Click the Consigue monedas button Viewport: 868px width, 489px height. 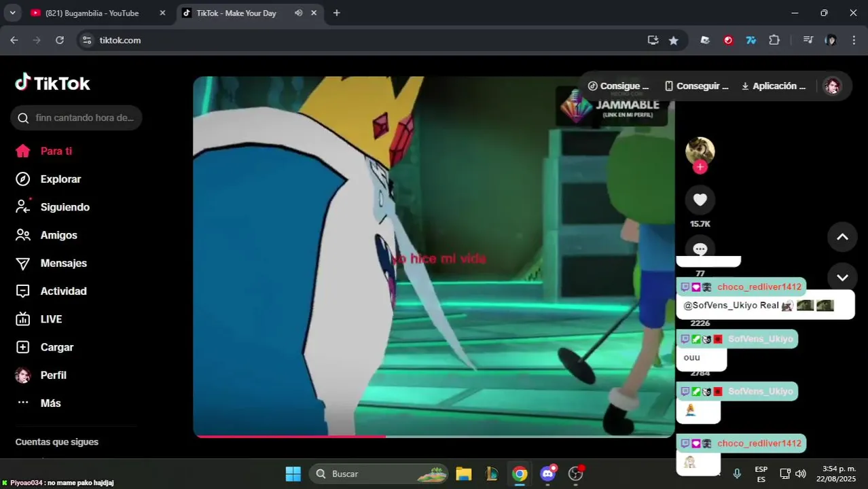[x=618, y=86]
